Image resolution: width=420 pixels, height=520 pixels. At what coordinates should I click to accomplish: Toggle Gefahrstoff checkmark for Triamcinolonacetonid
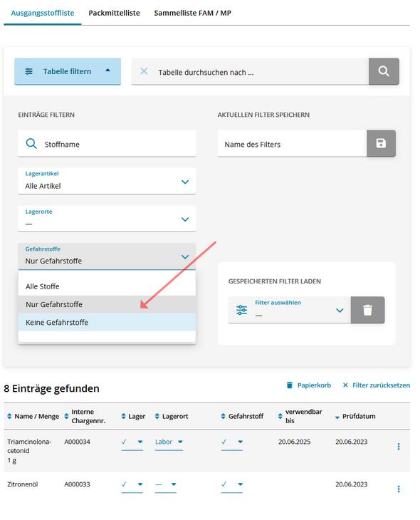[x=232, y=442]
